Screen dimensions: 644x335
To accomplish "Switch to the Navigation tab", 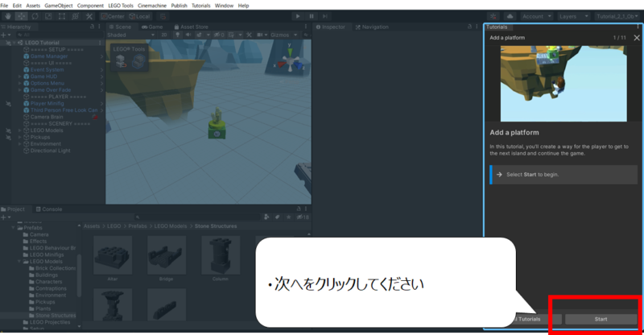I will (372, 27).
